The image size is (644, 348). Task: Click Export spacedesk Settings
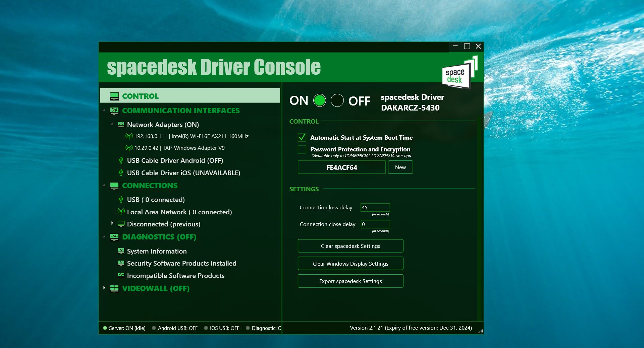350,281
